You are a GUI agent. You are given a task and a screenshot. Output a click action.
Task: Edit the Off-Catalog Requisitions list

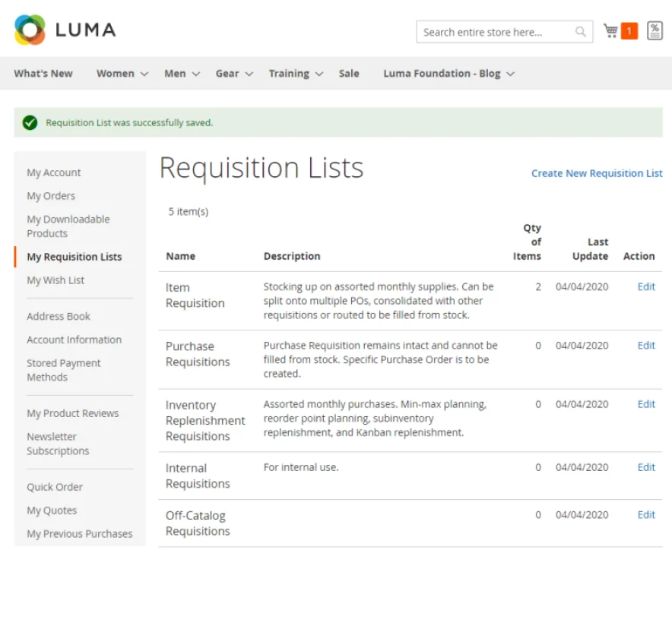pyautogui.click(x=646, y=515)
